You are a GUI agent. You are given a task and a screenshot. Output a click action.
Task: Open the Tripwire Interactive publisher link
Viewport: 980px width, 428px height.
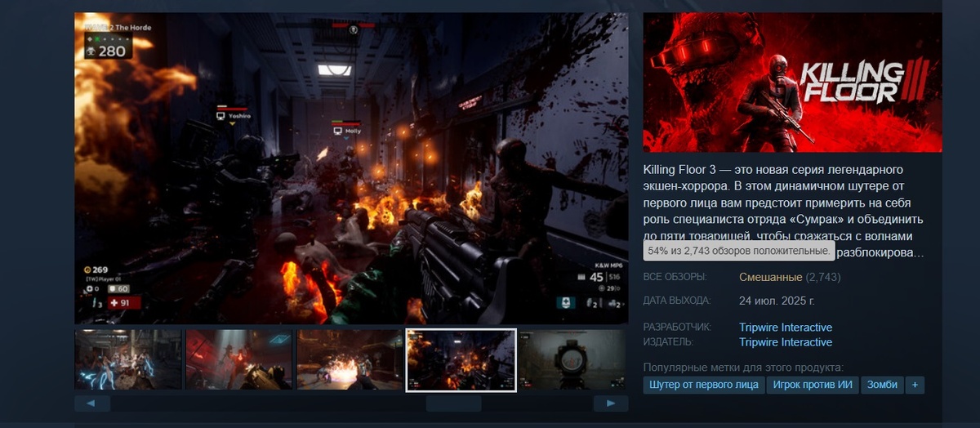[x=786, y=342]
